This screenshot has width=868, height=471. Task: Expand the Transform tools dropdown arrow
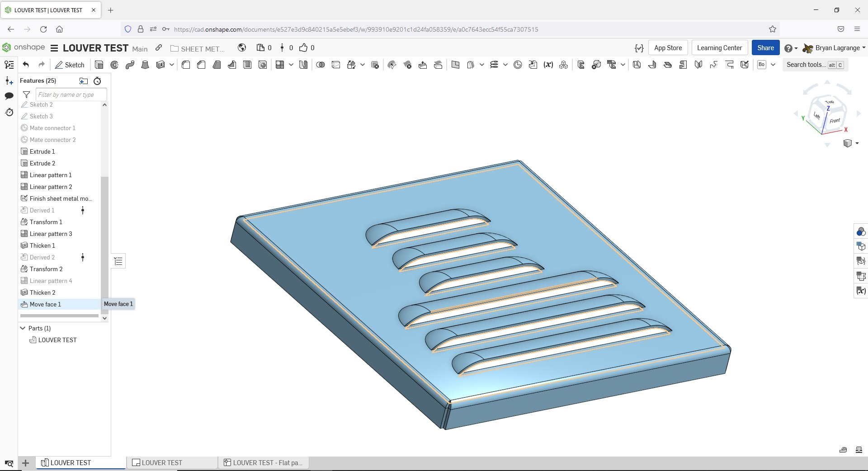(x=363, y=65)
